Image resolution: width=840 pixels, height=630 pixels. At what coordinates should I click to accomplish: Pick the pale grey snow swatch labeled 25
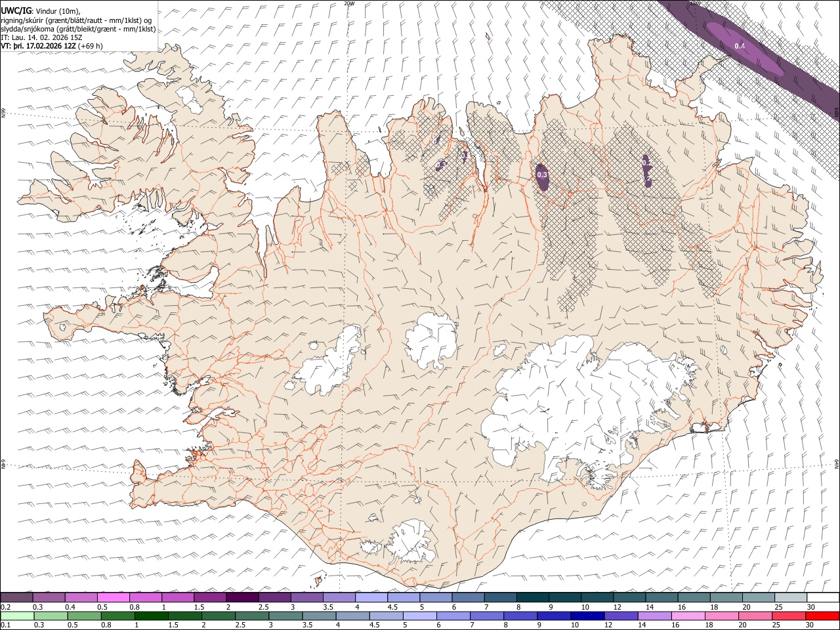click(790, 597)
